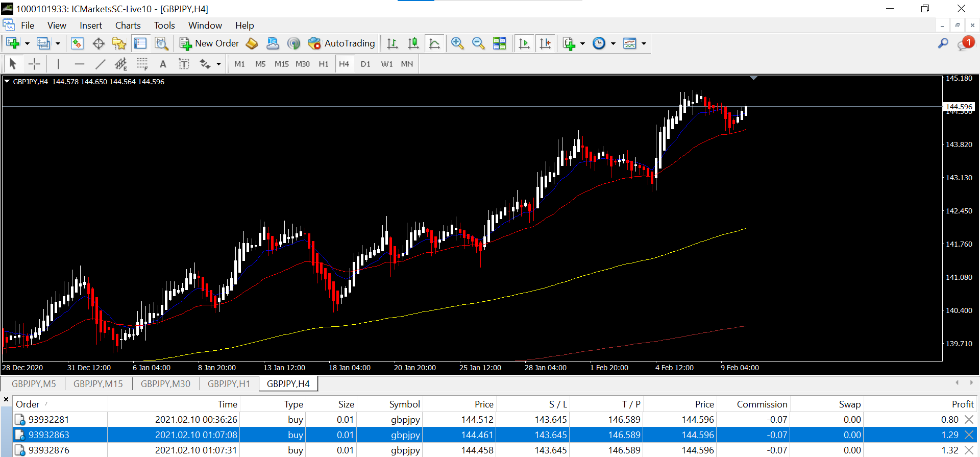Select the H1 timeframe button
Image resolution: width=980 pixels, height=457 pixels.
324,64
